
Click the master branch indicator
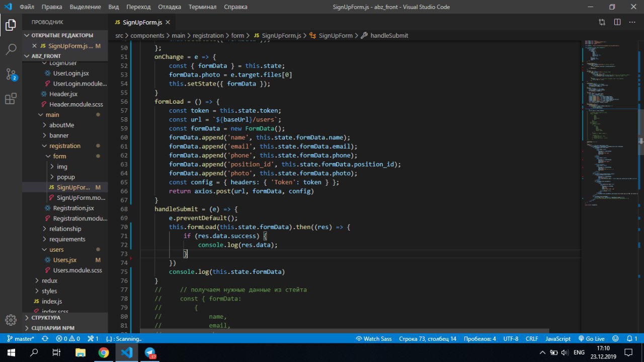tap(20, 339)
